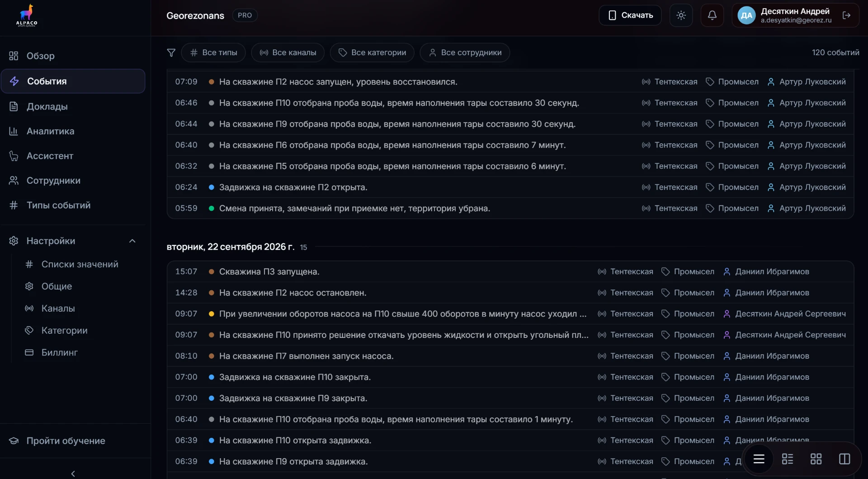The height and width of the screenshot is (479, 868).
Task: Switch to the simple list view icon
Action: point(759,459)
